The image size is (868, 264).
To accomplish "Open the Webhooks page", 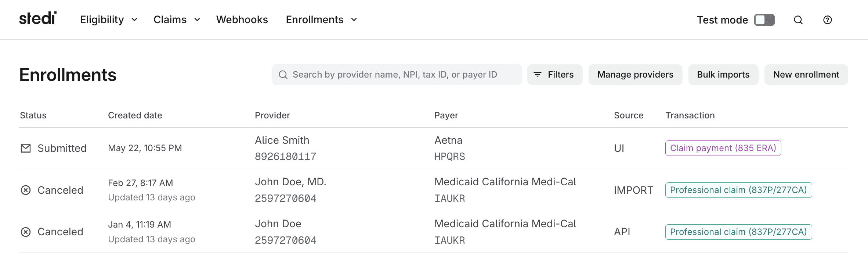I will 242,19.
